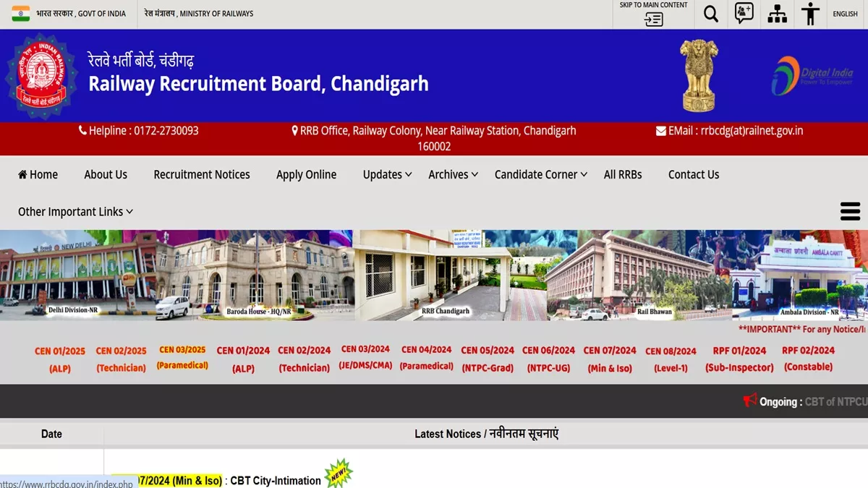Click the Rail Bhawan banner photo
Screen dimensions: 868x488
pyautogui.click(x=639, y=275)
